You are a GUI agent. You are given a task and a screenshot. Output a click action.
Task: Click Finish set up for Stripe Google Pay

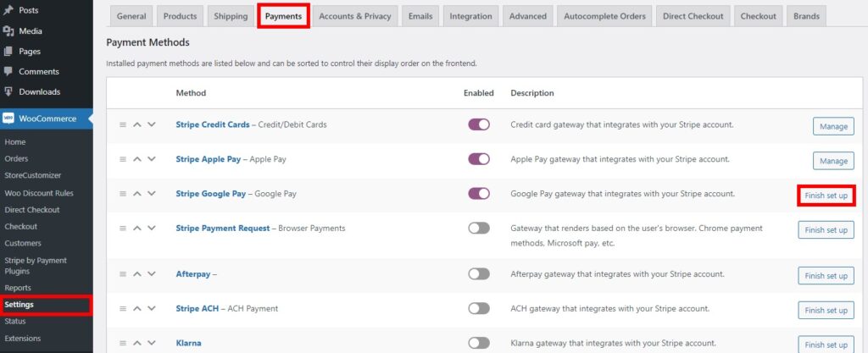tap(826, 196)
